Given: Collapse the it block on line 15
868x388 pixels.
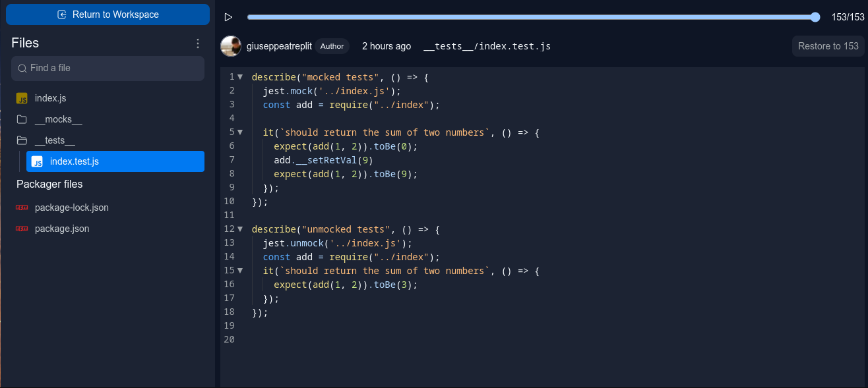Looking at the screenshot, I should coord(240,270).
